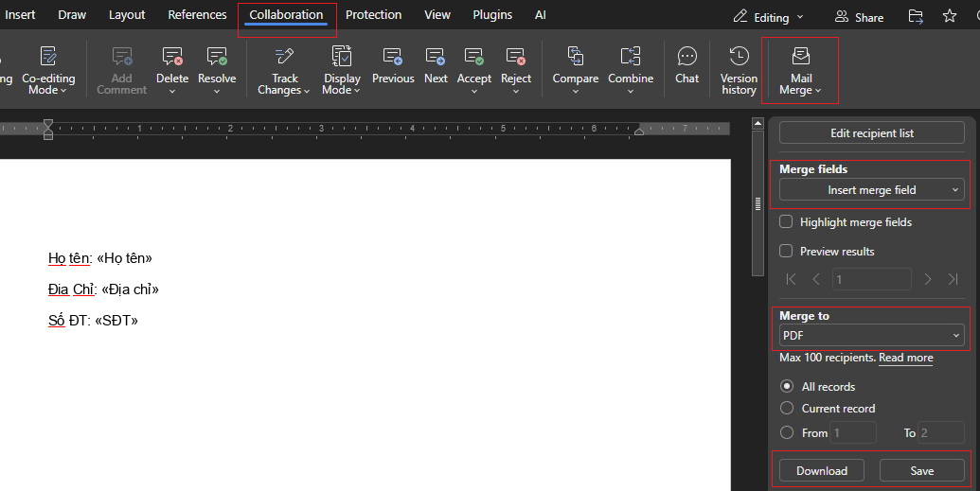The image size is (980, 491).
Task: Click the Save button
Action: tap(922, 471)
